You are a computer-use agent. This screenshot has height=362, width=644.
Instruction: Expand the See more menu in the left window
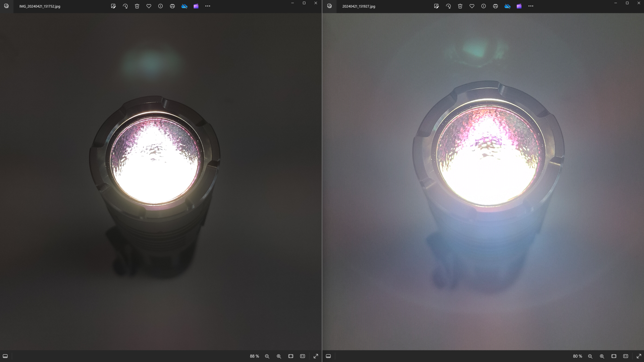[208, 6]
